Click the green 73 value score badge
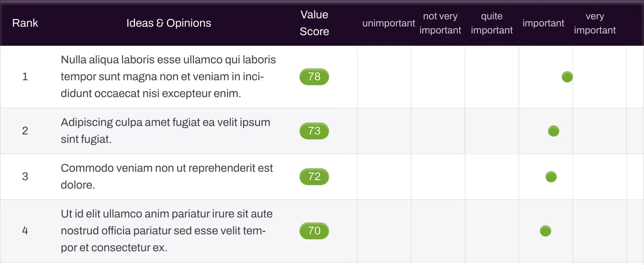The width and height of the screenshot is (644, 265). (314, 131)
